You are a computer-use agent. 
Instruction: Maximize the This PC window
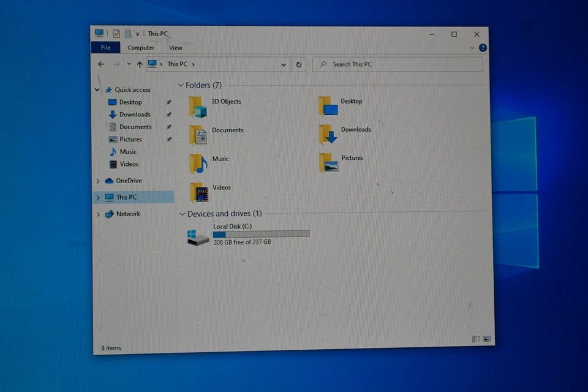tap(454, 34)
